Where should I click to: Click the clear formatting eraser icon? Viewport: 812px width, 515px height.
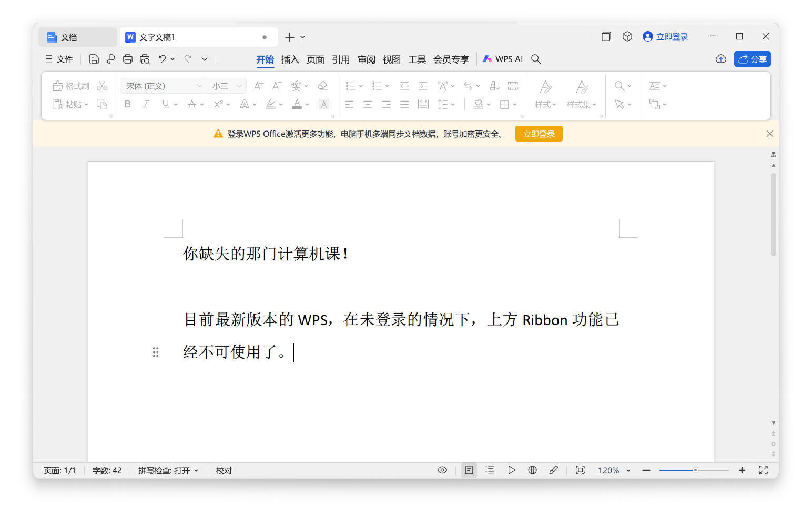coord(322,85)
